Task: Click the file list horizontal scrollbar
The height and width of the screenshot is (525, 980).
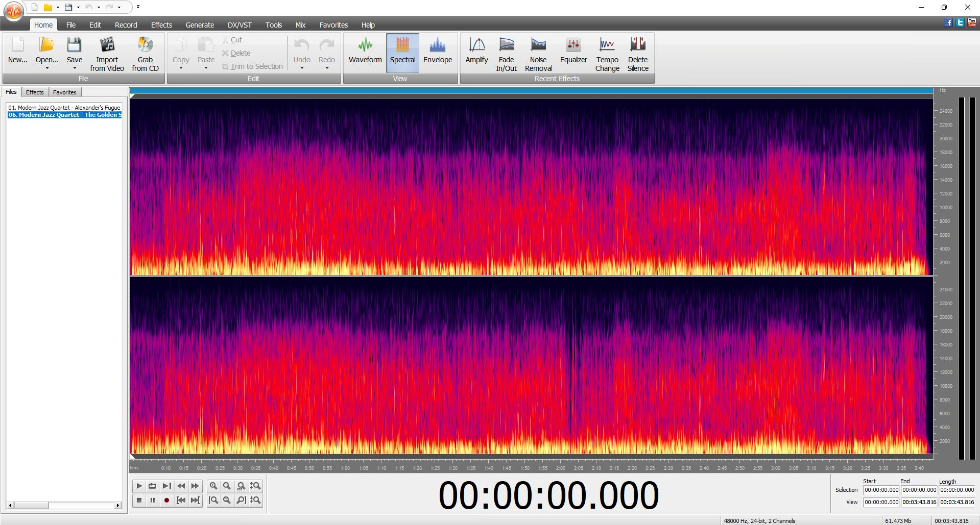Action: [64, 506]
